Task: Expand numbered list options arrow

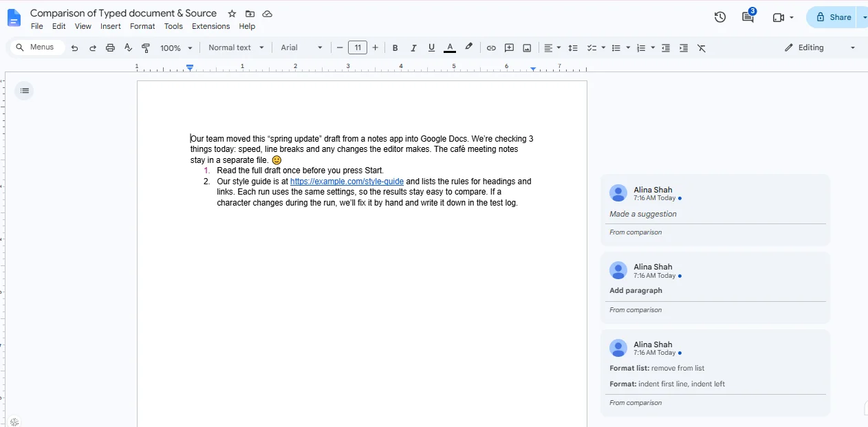Action: (653, 48)
